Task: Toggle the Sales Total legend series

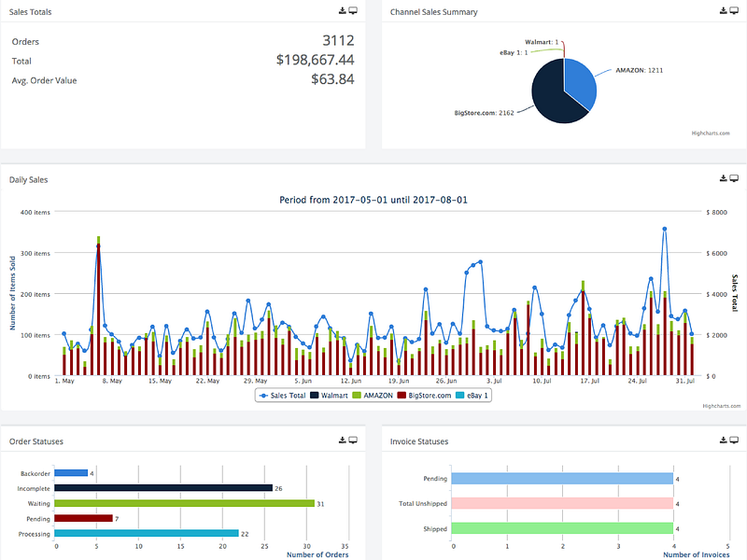Action: (283, 396)
